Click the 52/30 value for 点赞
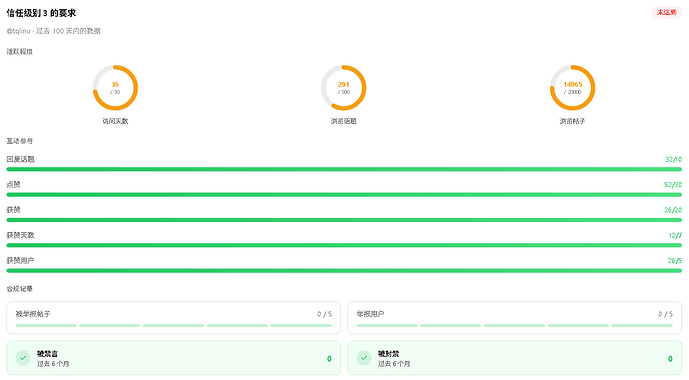The image size is (689, 380). point(673,185)
